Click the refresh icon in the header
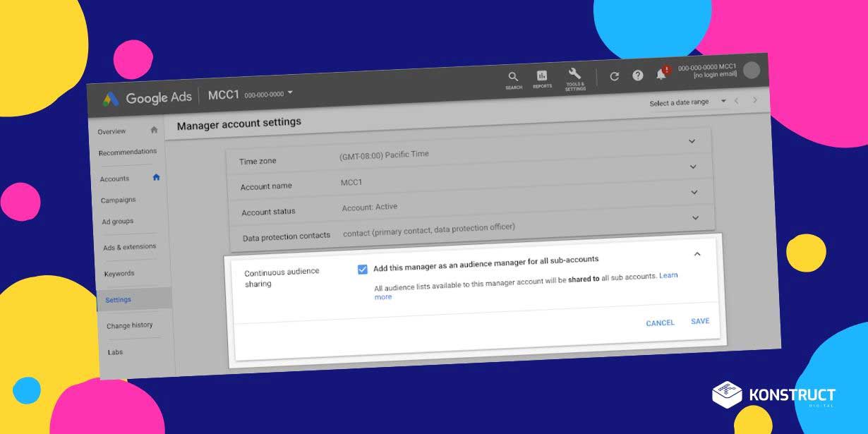 [x=614, y=76]
